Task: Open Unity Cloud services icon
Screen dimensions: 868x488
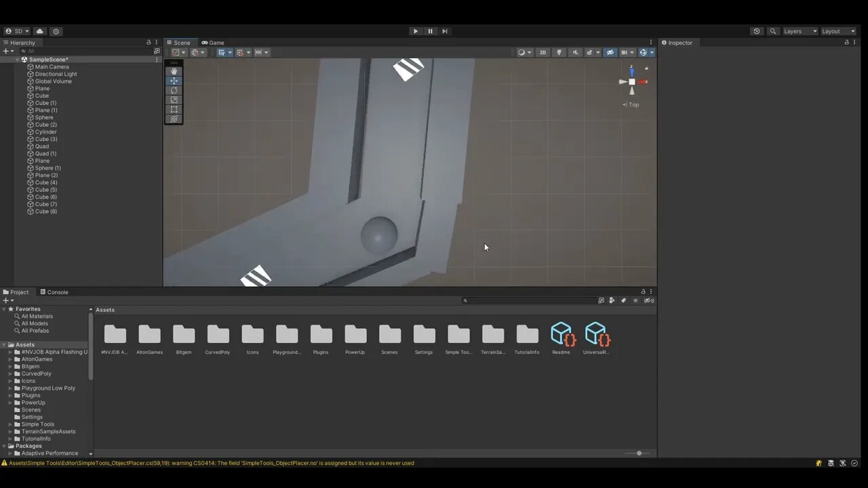Action: coord(40,31)
